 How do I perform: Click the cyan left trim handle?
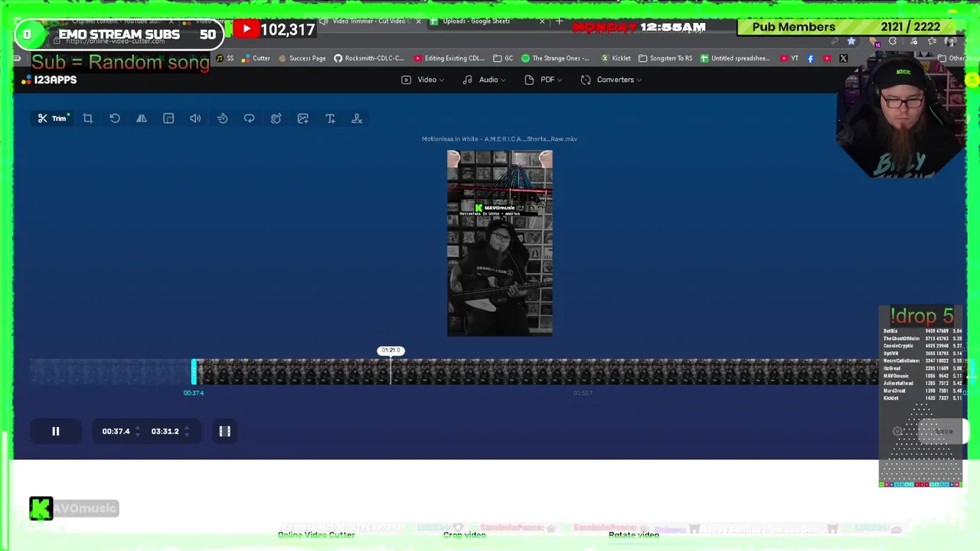point(194,372)
